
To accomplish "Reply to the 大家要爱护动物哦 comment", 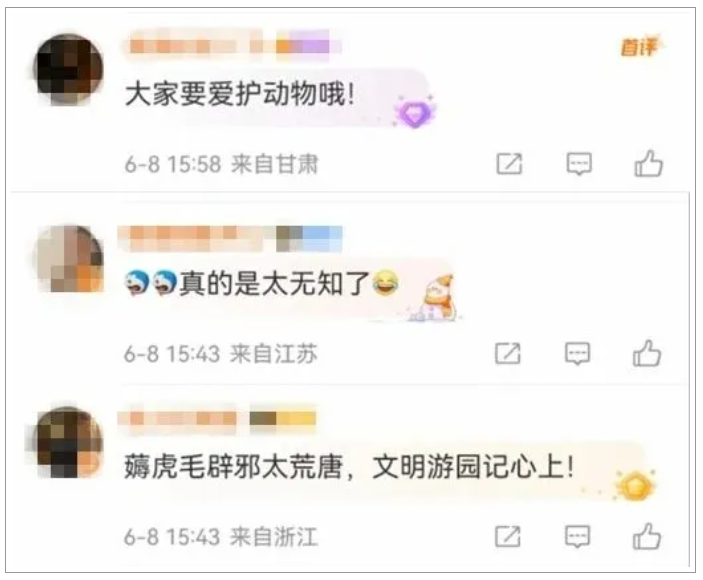I will pyautogui.click(x=579, y=164).
